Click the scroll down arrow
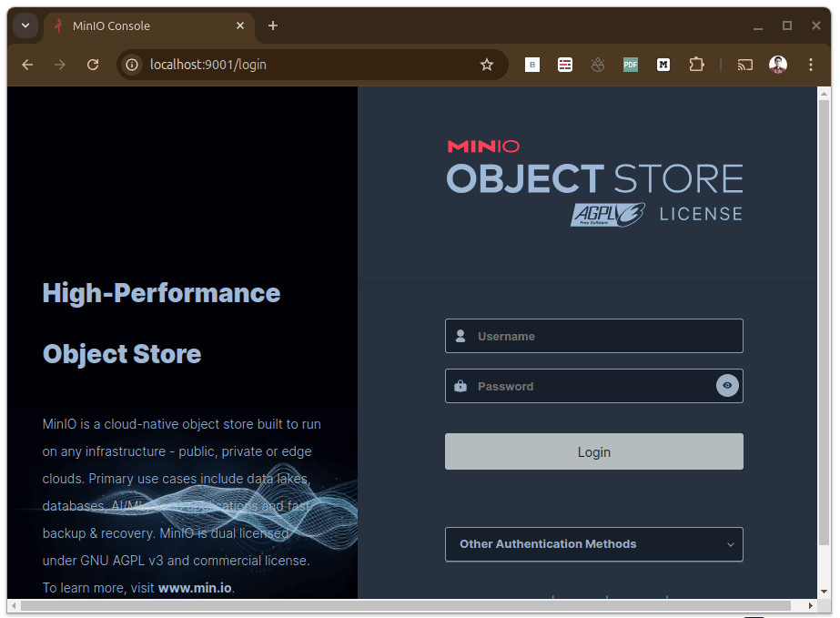Screen dimensions: 840x618 (x=825, y=592)
